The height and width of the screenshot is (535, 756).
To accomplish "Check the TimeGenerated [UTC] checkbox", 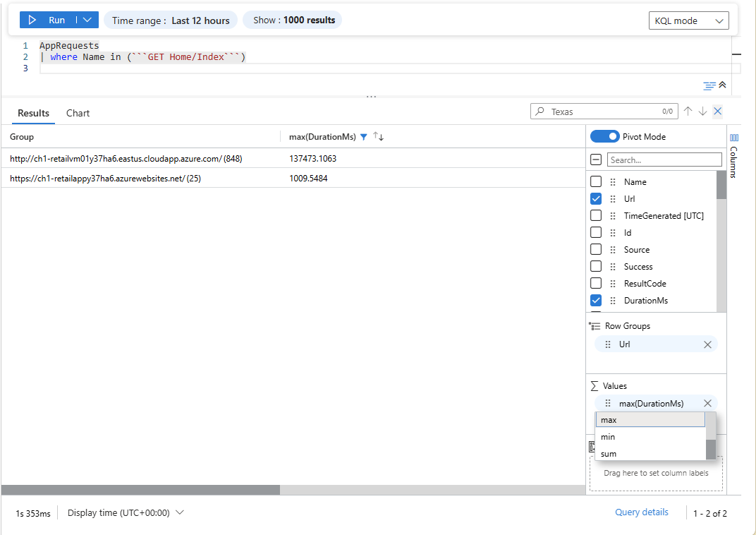I will 596,215.
